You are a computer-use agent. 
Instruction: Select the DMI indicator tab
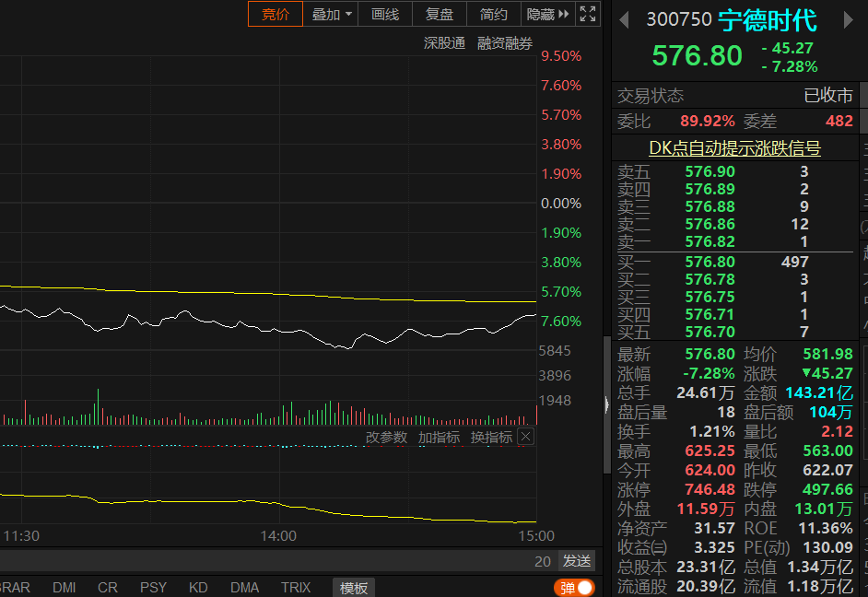click(65, 588)
